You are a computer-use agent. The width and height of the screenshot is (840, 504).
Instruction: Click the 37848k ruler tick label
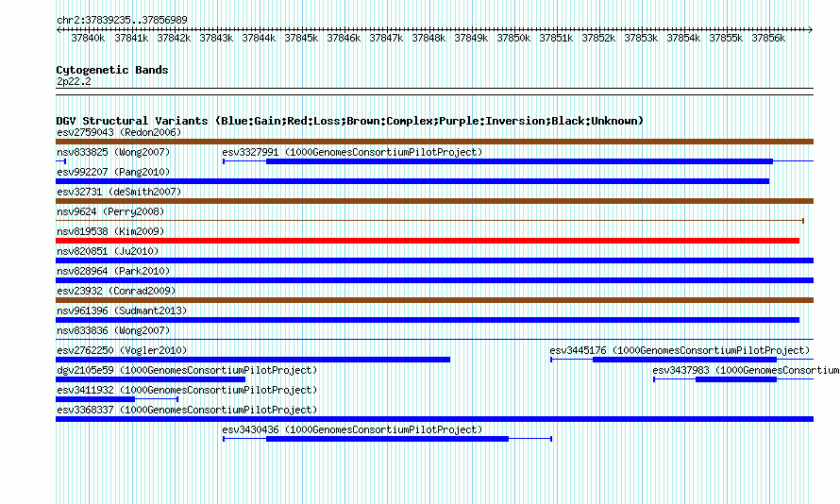click(428, 38)
